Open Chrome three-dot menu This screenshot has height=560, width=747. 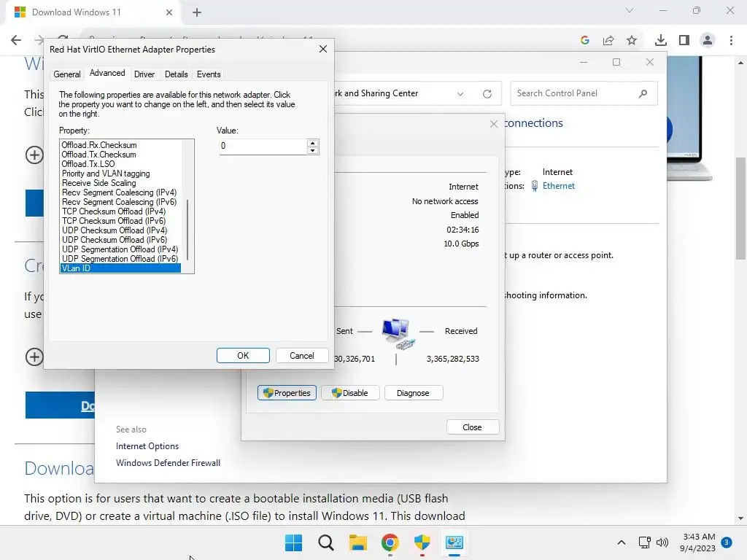coord(731,41)
